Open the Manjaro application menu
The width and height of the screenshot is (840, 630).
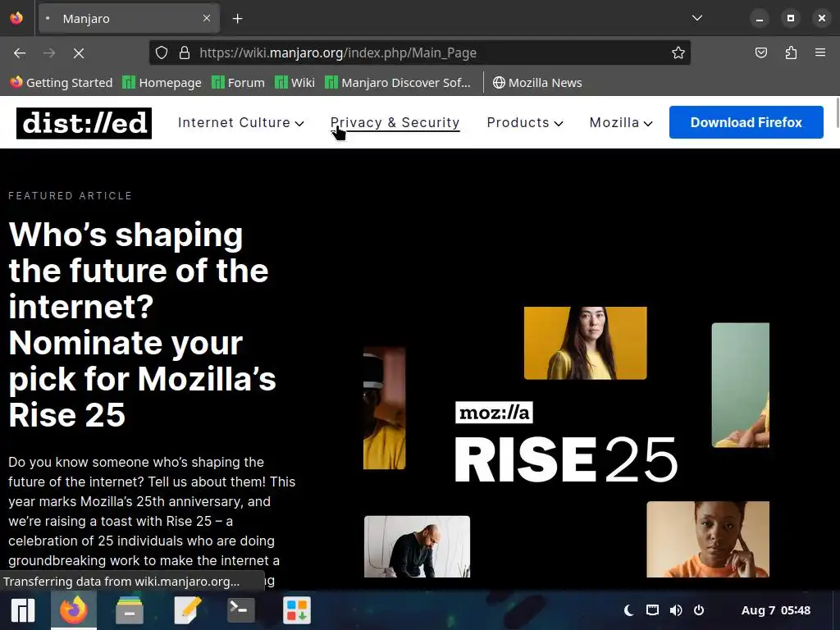point(22,610)
